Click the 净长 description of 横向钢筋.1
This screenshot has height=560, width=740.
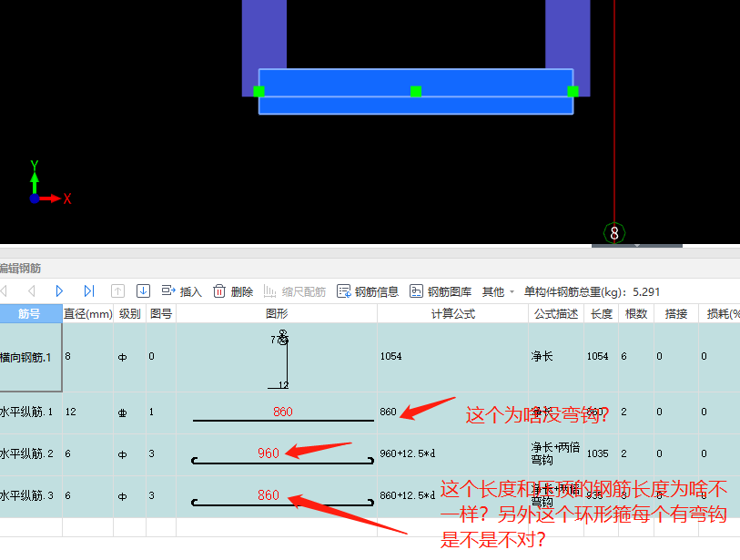556,357
